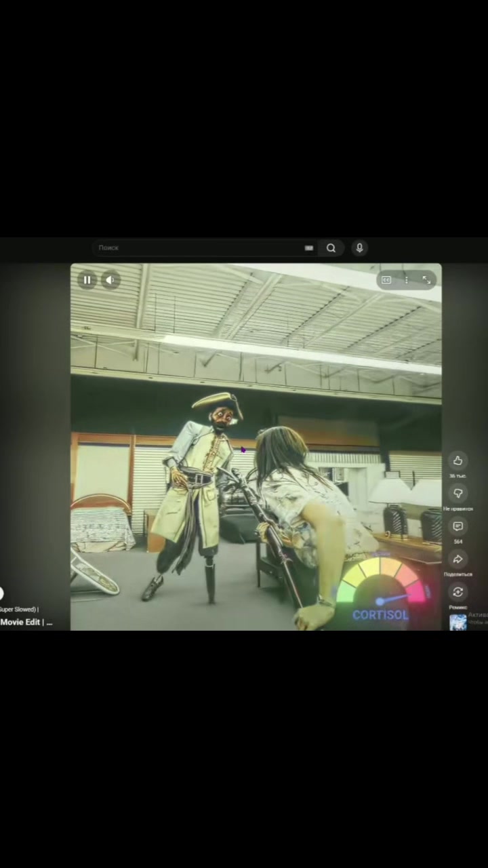Image resolution: width=488 pixels, height=868 pixels.
Task: Click the CORTISOL gauge overlay
Action: 381,590
